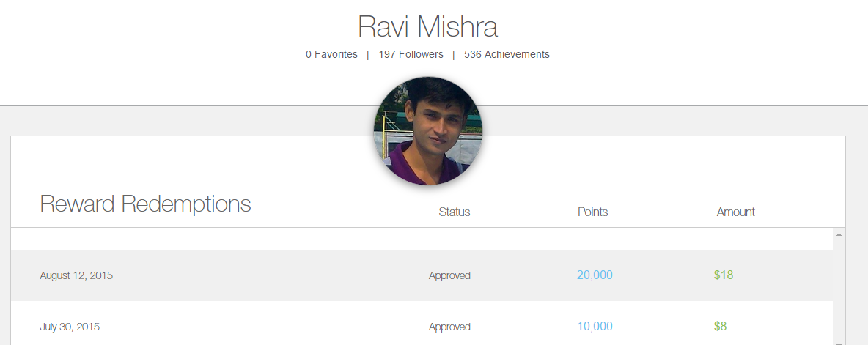
Task: Click the redemptions list scroll up arrow
Action: coord(839,234)
